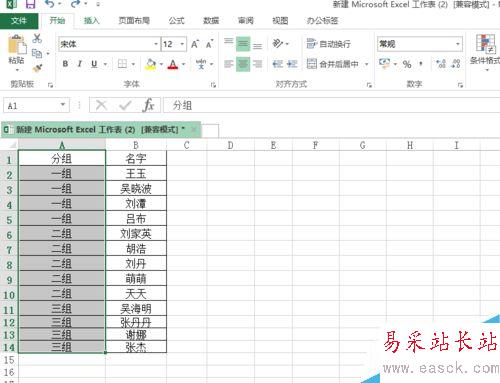Decrease decimal places

[x=456, y=64]
